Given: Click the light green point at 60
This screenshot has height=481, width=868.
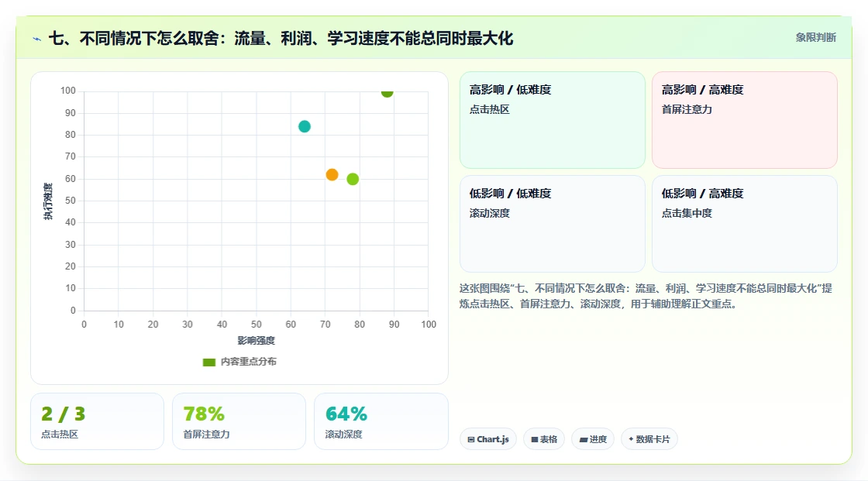Looking at the screenshot, I should (353, 180).
